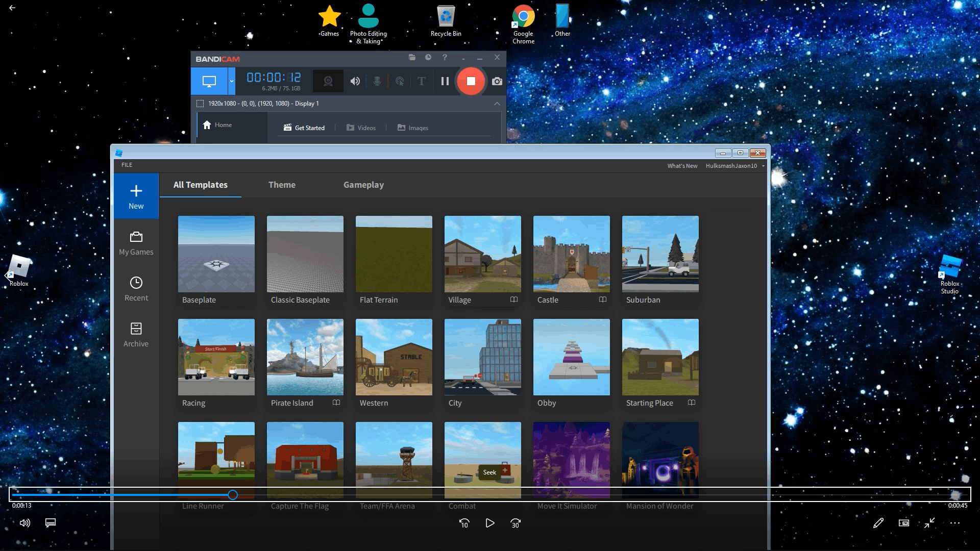This screenshot has width=980, height=551.
Task: Click the video player edit pencil icon
Action: click(x=878, y=523)
